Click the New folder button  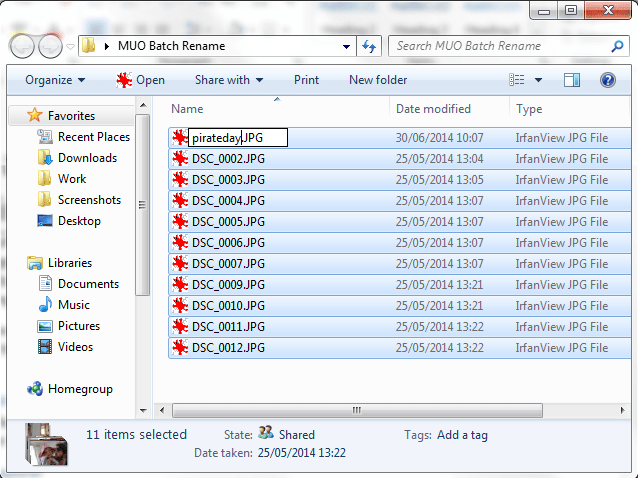pos(378,80)
